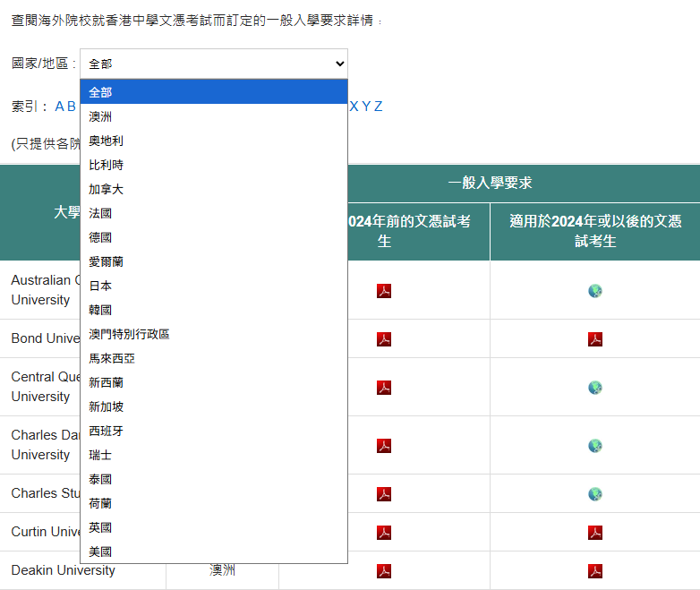Click the 一般入學要求 table header
Viewport: 700px width, 590px height.
pos(490,183)
